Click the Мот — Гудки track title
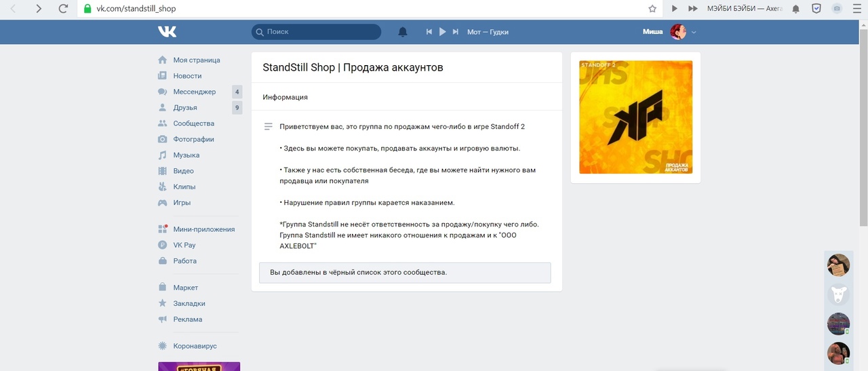 (488, 32)
